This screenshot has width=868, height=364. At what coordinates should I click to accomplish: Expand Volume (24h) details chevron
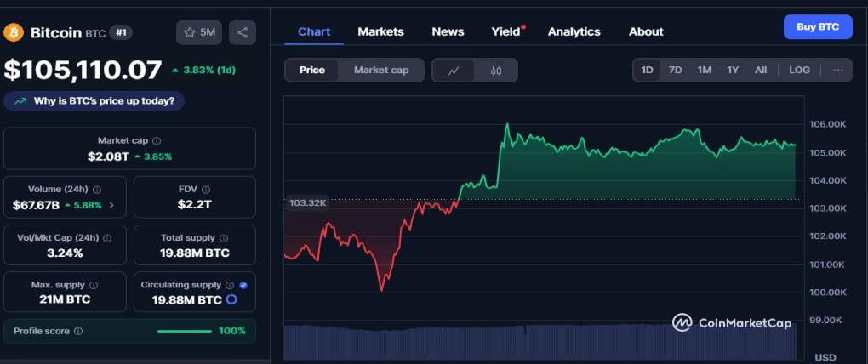[x=111, y=205]
